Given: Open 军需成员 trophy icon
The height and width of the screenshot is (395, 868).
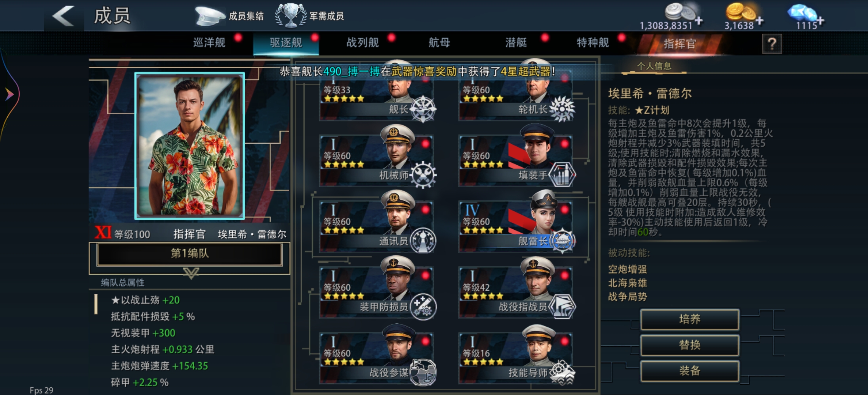Looking at the screenshot, I should [x=290, y=15].
